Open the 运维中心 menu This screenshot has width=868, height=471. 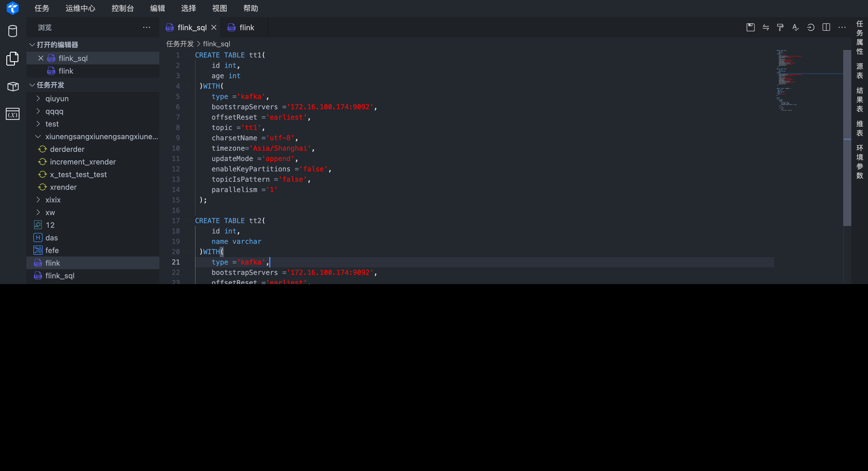coord(80,8)
